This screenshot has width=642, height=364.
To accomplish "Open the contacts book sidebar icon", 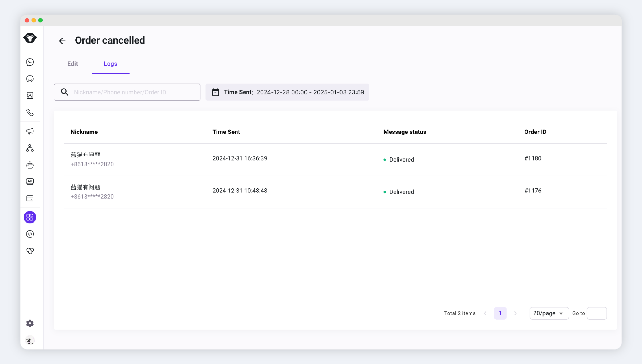I will pos(30,95).
